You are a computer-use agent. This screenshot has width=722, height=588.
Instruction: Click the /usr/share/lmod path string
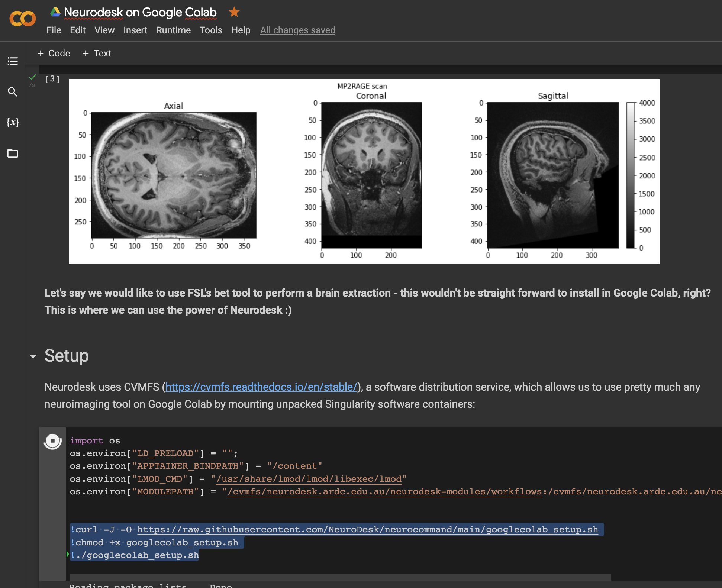(x=309, y=479)
